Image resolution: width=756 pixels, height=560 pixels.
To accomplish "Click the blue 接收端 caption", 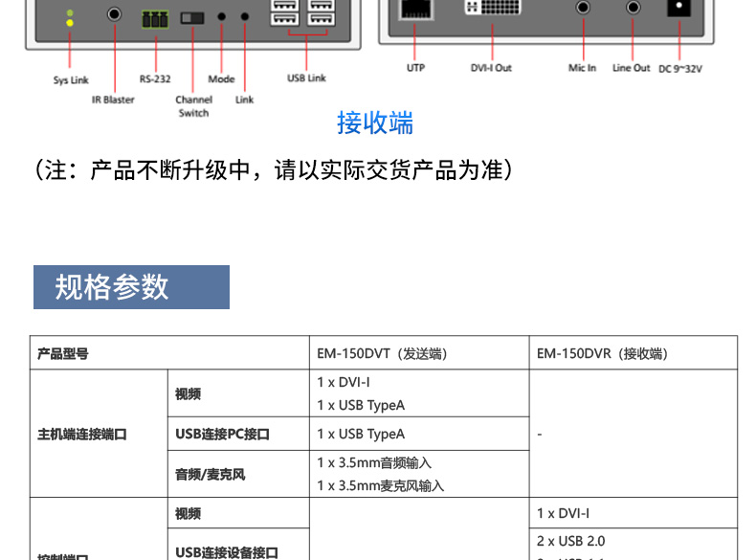I will (x=375, y=123).
